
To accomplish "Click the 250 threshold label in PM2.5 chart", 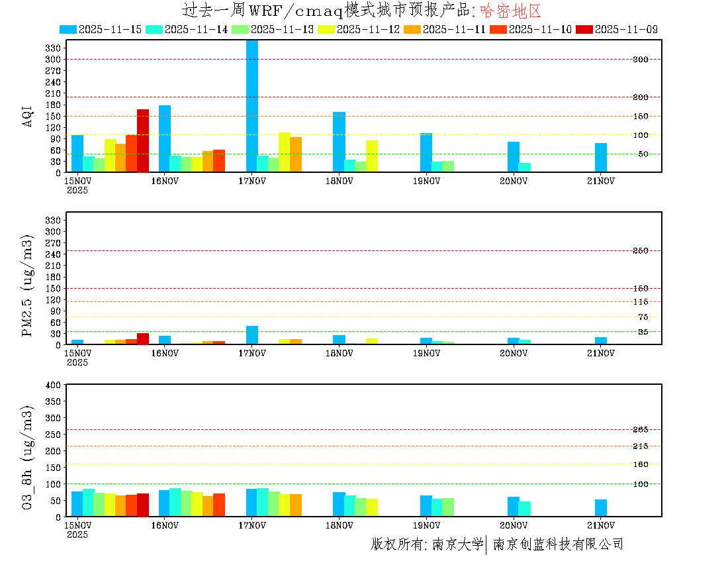I will [640, 251].
